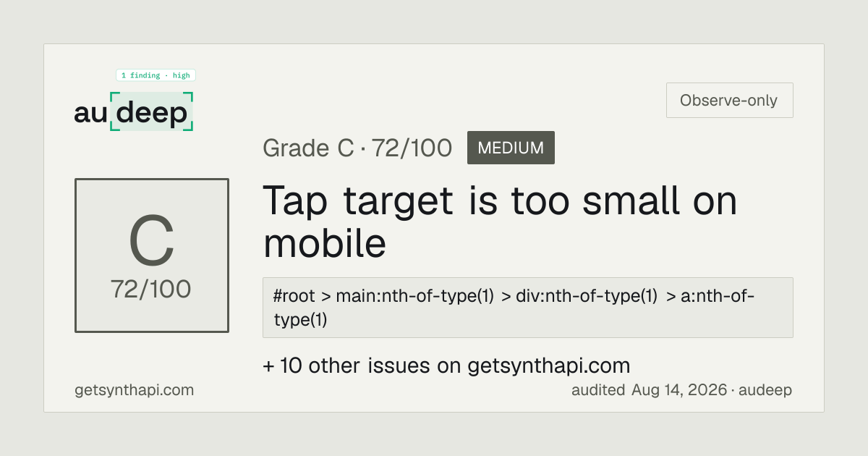Click the large C grade letter
This screenshot has height=456, width=868.
tap(152, 242)
